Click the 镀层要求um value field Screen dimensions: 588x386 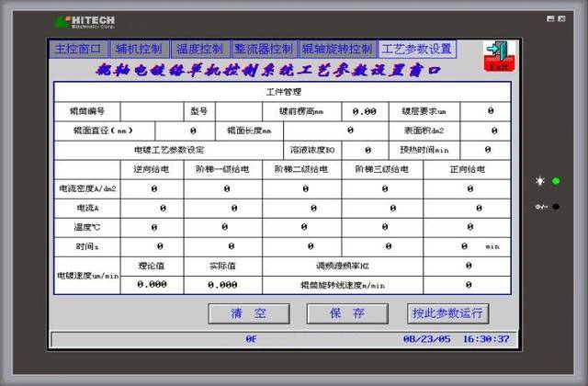(491, 111)
